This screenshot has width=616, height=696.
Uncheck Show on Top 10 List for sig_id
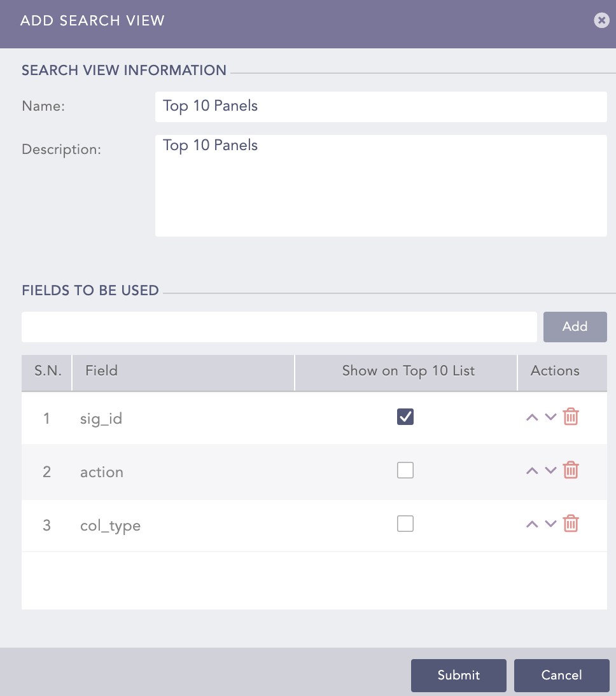[x=405, y=417]
